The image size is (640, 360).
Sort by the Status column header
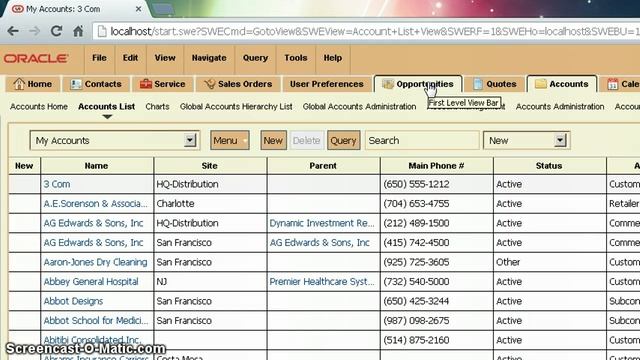549,166
